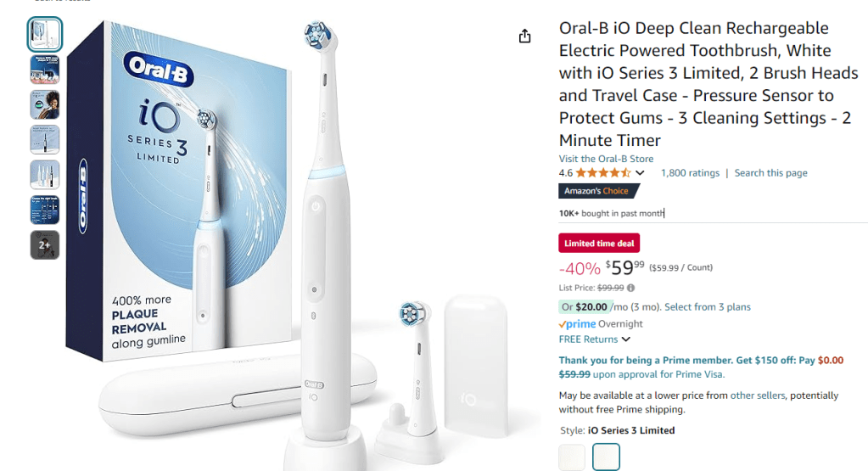Open the 1,800 ratings link
The width and height of the screenshot is (868, 471).
[x=690, y=173]
